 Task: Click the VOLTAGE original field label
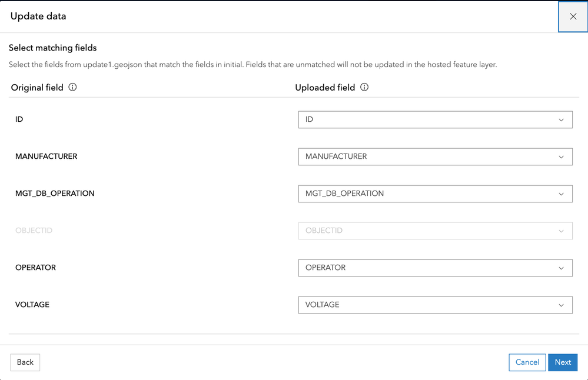[32, 305]
